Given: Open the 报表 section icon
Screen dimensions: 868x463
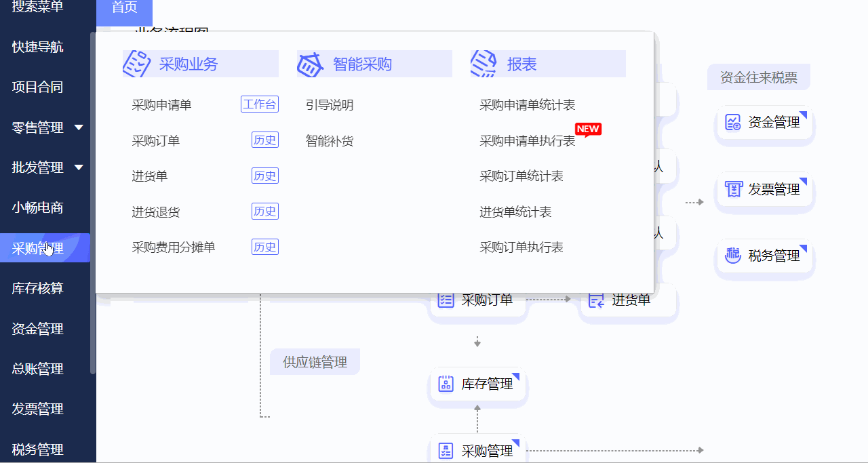Looking at the screenshot, I should [484, 63].
